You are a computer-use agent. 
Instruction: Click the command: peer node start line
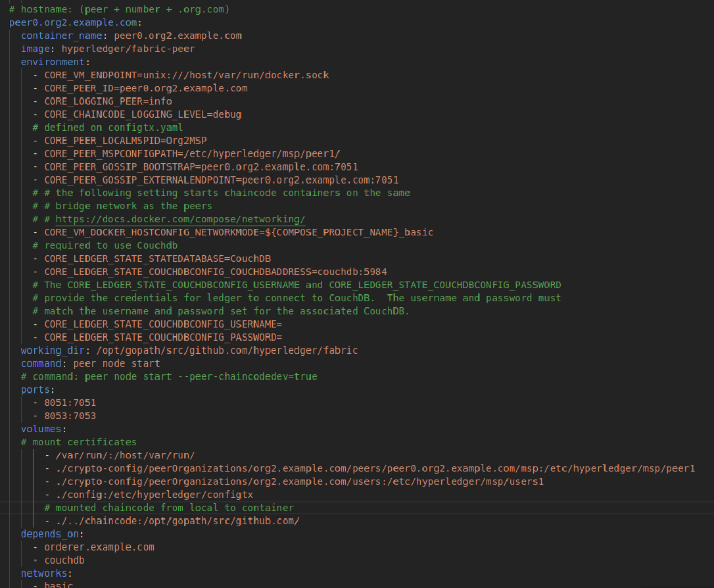pos(91,364)
